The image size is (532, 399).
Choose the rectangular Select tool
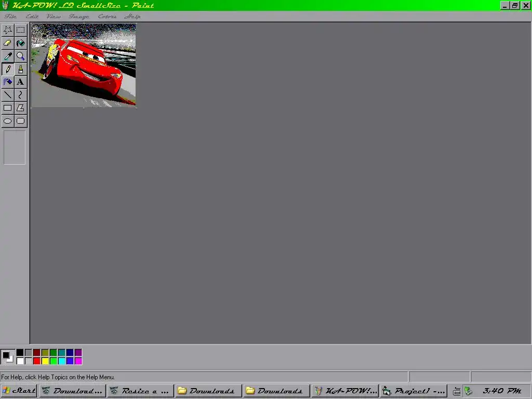pos(20,30)
